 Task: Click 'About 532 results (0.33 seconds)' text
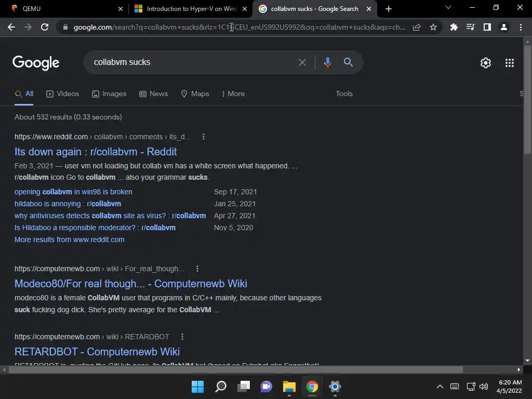pyautogui.click(x=68, y=117)
